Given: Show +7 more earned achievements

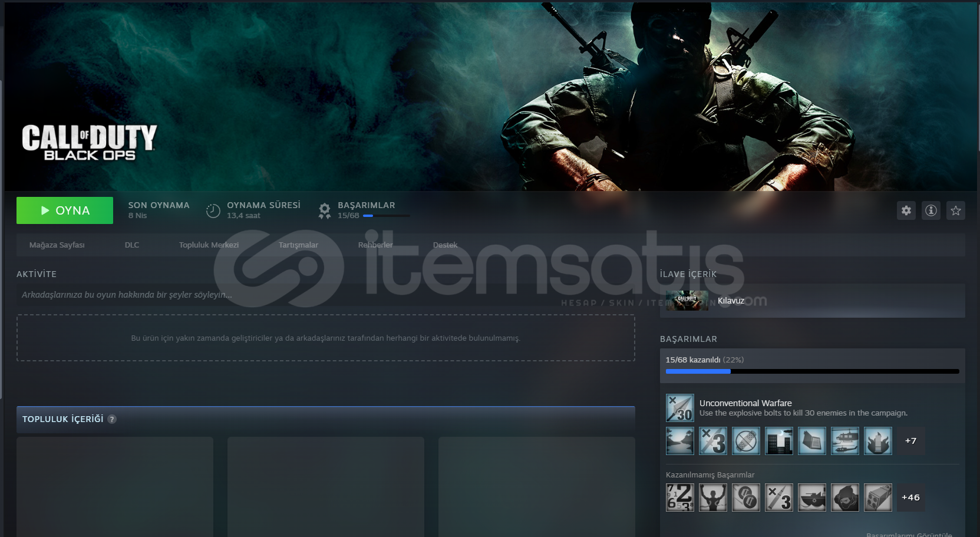Looking at the screenshot, I should pos(910,441).
